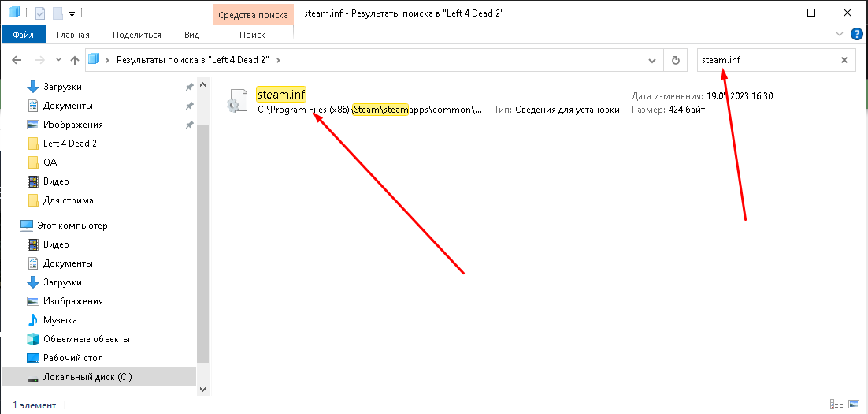Screen dimensions: 868x414
Task: Expand the breadcrumb chevron after Left 4 Dead 2
Action: click(278, 60)
